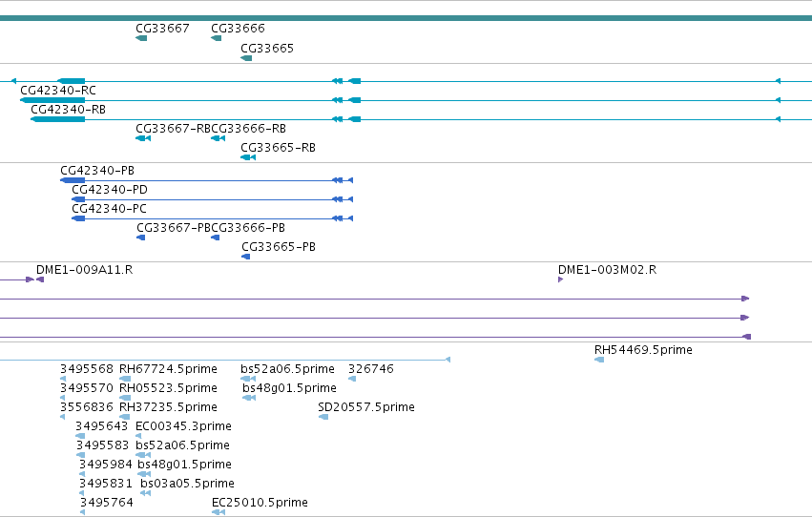812x517 pixels.
Task: Click the CG33667 gene label
Action: pyautogui.click(x=162, y=28)
